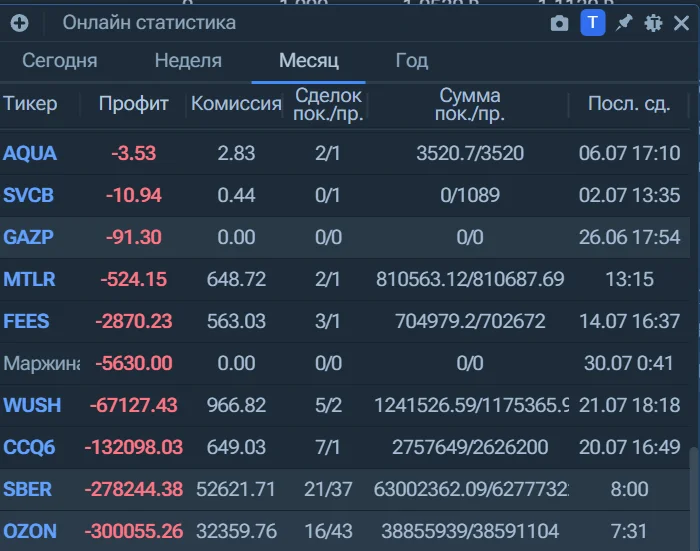Screen dimensions: 700x551
Task: Click OZON profit value -300055.26
Action: pos(133,531)
